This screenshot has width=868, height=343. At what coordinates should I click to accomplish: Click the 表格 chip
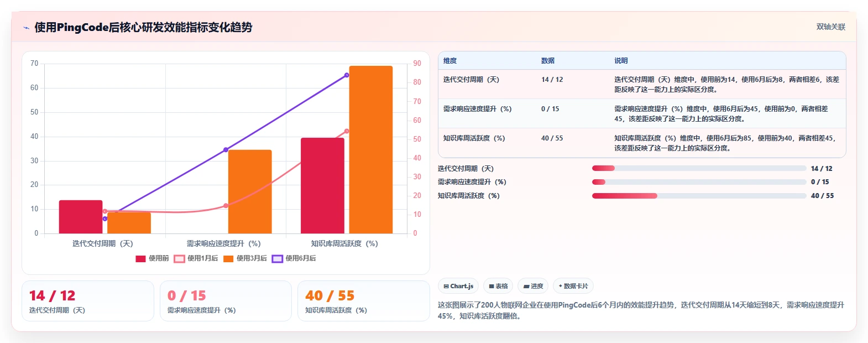[498, 286]
